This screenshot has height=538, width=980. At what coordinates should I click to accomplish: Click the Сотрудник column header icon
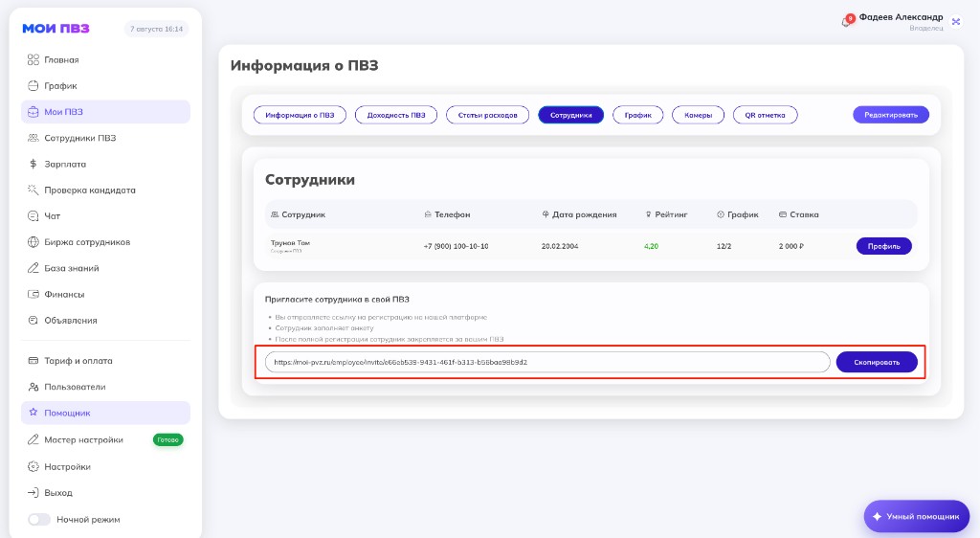pos(275,214)
